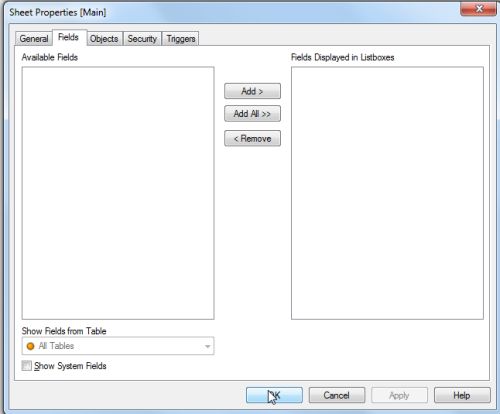Image resolution: width=500 pixels, height=414 pixels.
Task: Click the Add All >> button
Action: pos(252,114)
